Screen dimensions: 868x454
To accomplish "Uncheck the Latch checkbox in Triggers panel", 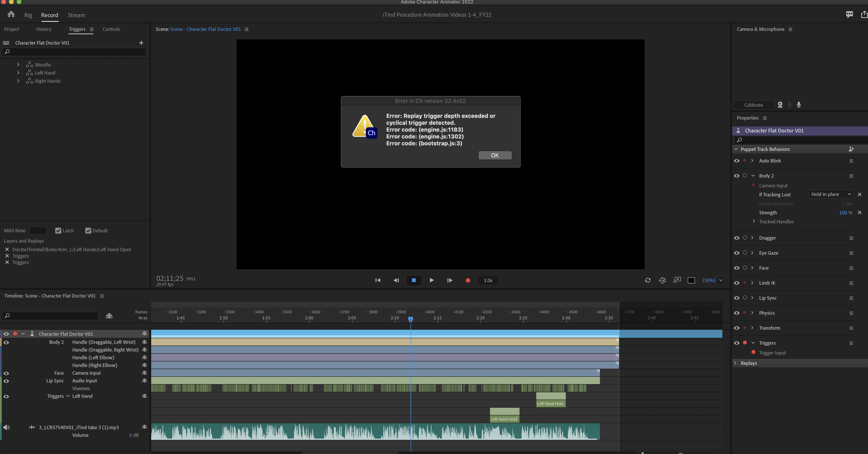I will [x=58, y=230].
